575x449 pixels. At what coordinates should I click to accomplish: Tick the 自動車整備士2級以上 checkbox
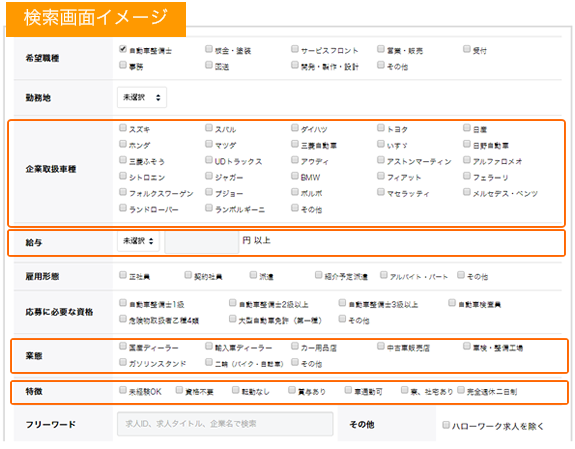(x=232, y=303)
